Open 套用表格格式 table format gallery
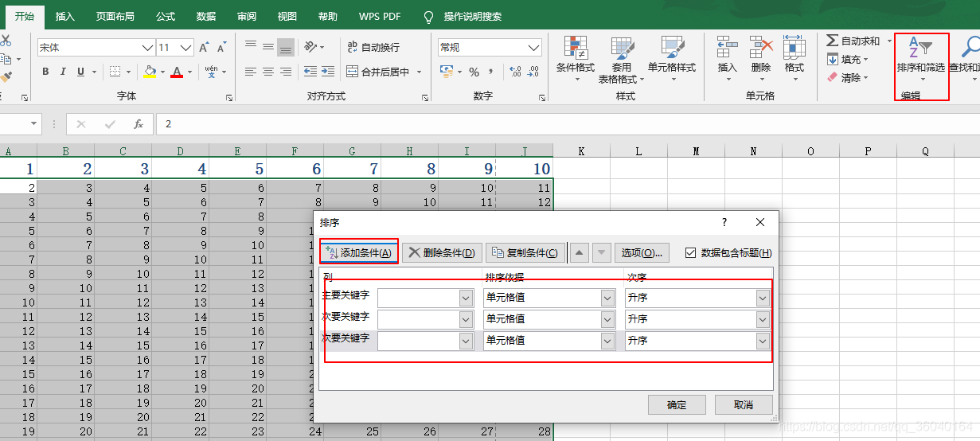The image size is (980, 441). point(621,60)
